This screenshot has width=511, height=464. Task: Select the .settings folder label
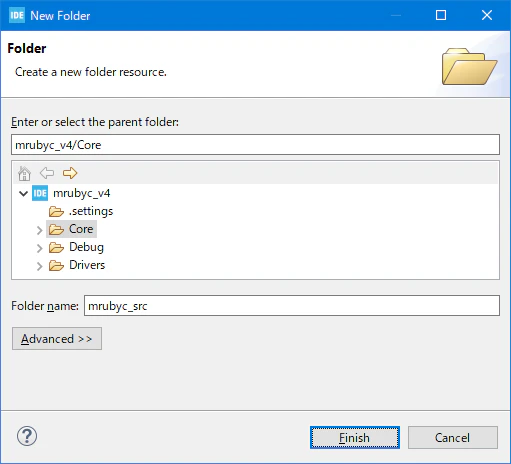91,211
